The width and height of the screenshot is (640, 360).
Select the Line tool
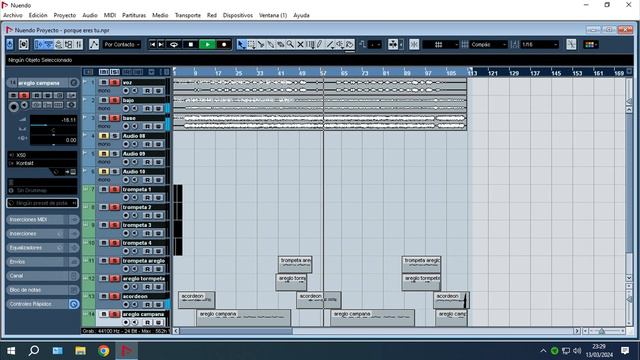[330, 44]
